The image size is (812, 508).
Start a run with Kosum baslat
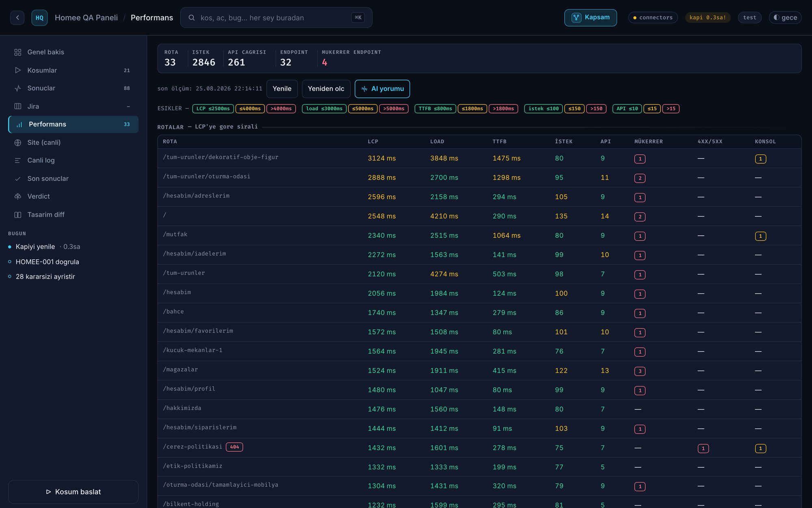(73, 492)
